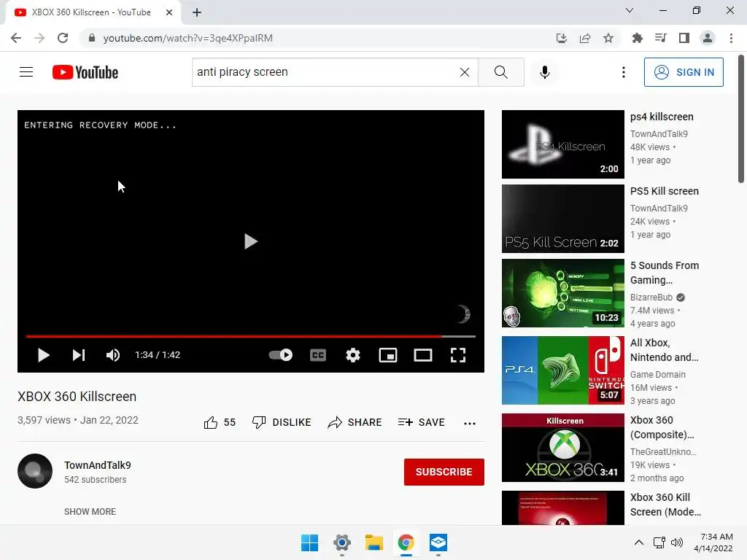Switch to Chrome in the taskbar
Screen dimensions: 747x560
406,542
